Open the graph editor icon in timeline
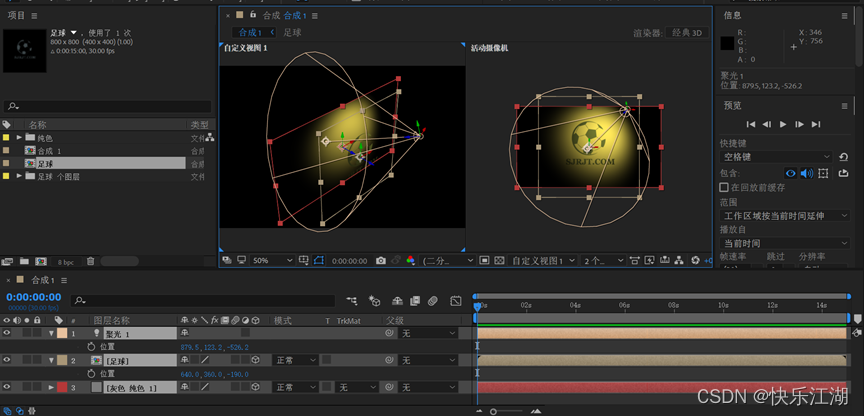864x416 pixels. 455,301
